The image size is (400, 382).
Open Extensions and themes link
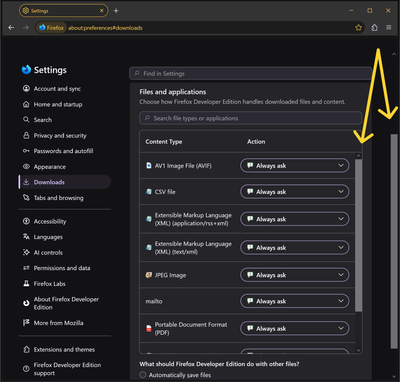(x=65, y=349)
